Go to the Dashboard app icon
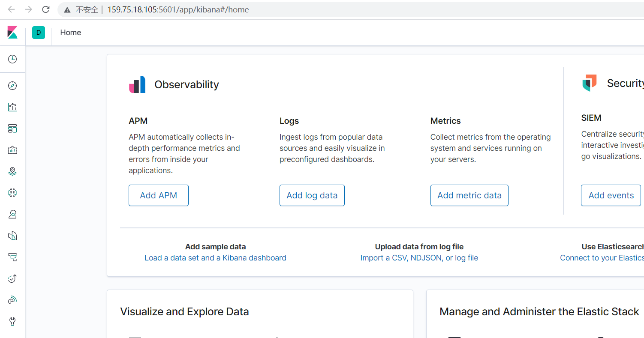Screen dimensions: 644x338 [x=12, y=129]
